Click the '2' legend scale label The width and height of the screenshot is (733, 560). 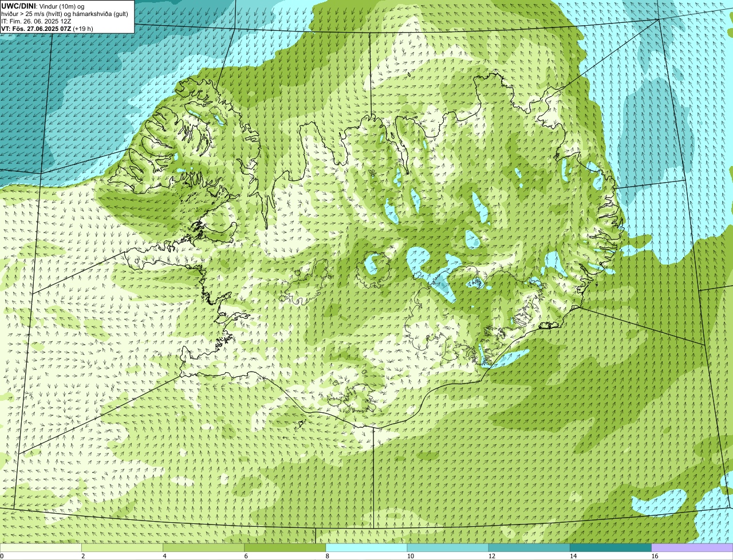point(83,556)
